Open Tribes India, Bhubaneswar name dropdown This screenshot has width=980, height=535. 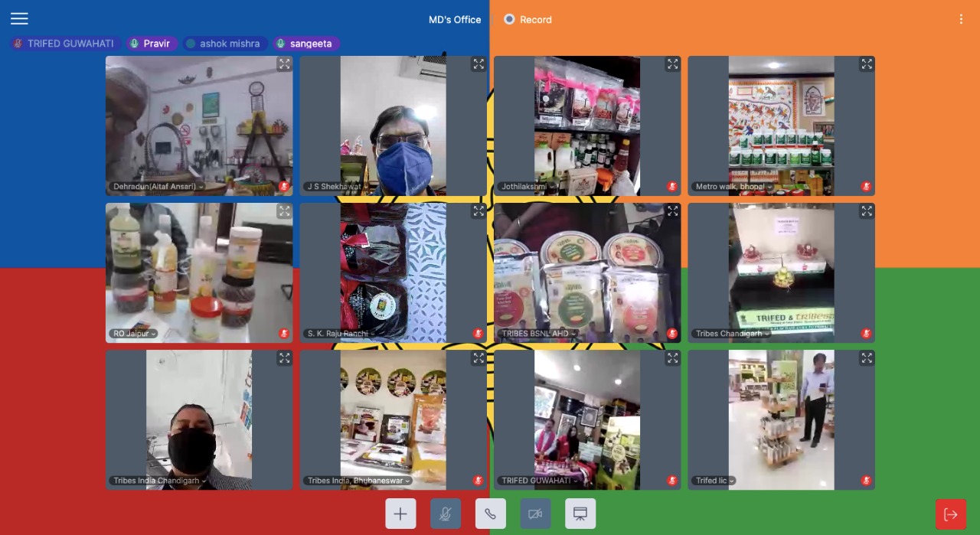pyautogui.click(x=358, y=481)
